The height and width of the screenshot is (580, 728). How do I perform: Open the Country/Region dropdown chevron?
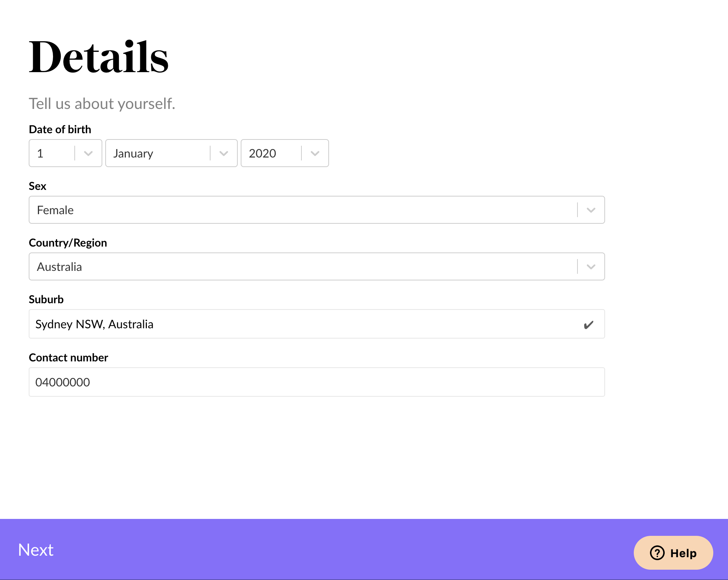pos(591,267)
